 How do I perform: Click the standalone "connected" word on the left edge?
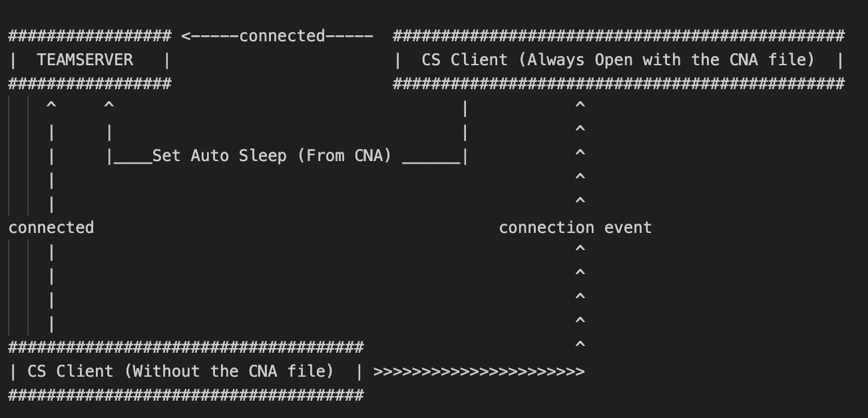(51, 228)
